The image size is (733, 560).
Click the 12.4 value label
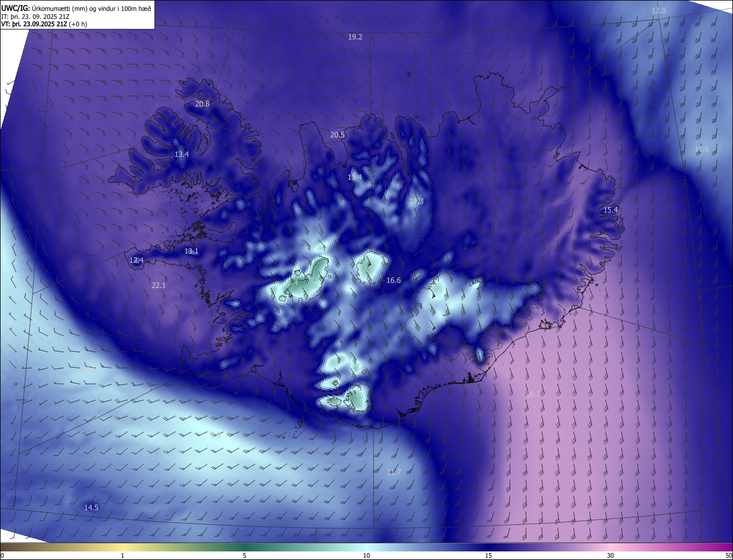136,261
